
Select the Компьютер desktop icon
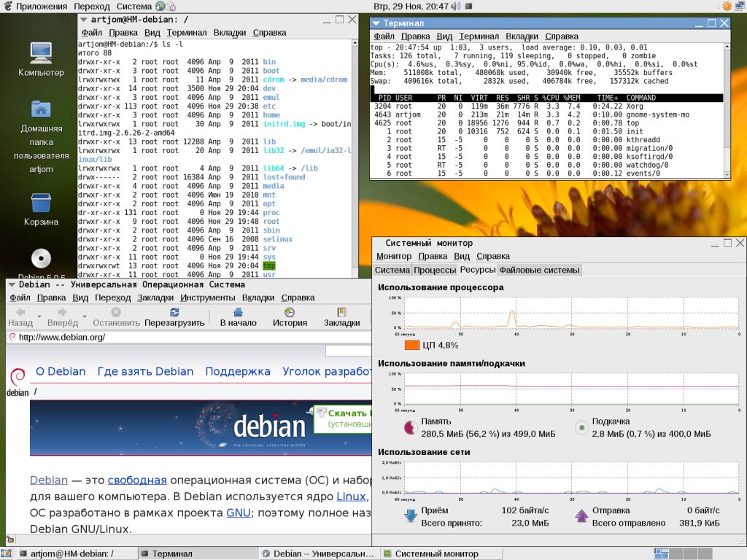tap(41, 54)
